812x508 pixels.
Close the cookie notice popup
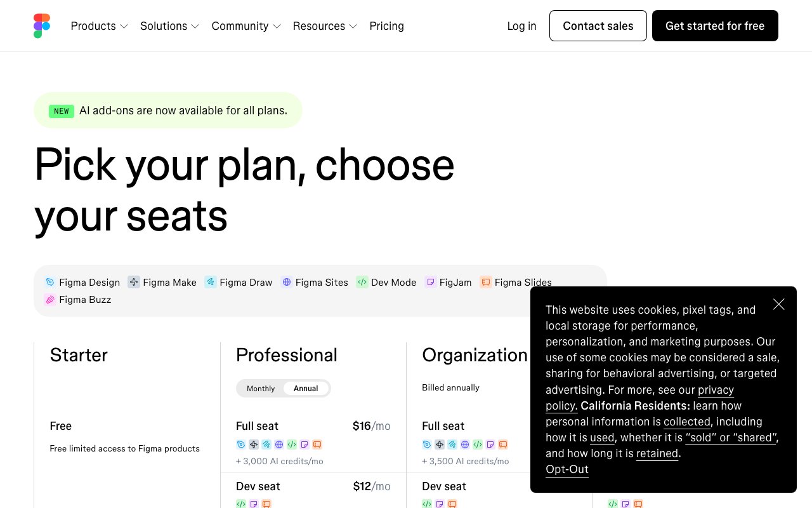point(779,304)
